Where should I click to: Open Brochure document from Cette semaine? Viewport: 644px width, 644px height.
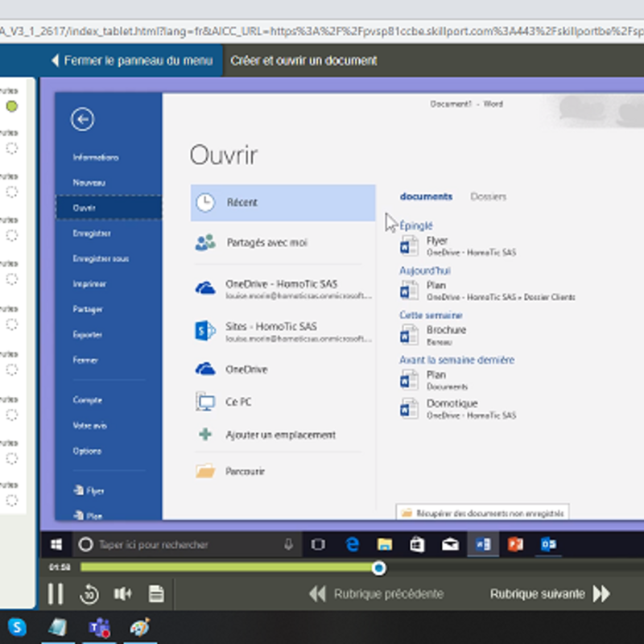pos(433,335)
